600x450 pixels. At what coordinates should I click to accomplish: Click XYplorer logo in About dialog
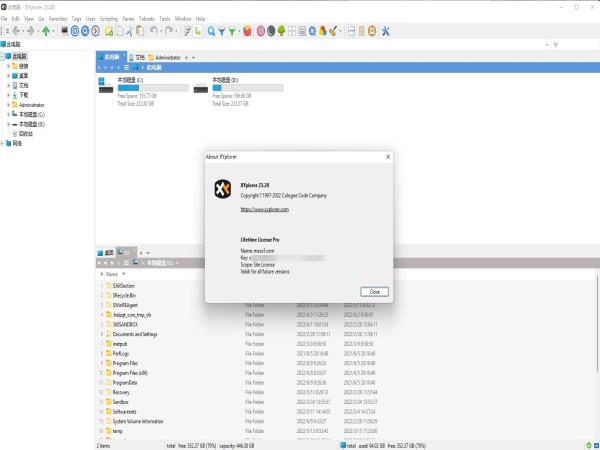pyautogui.click(x=223, y=189)
